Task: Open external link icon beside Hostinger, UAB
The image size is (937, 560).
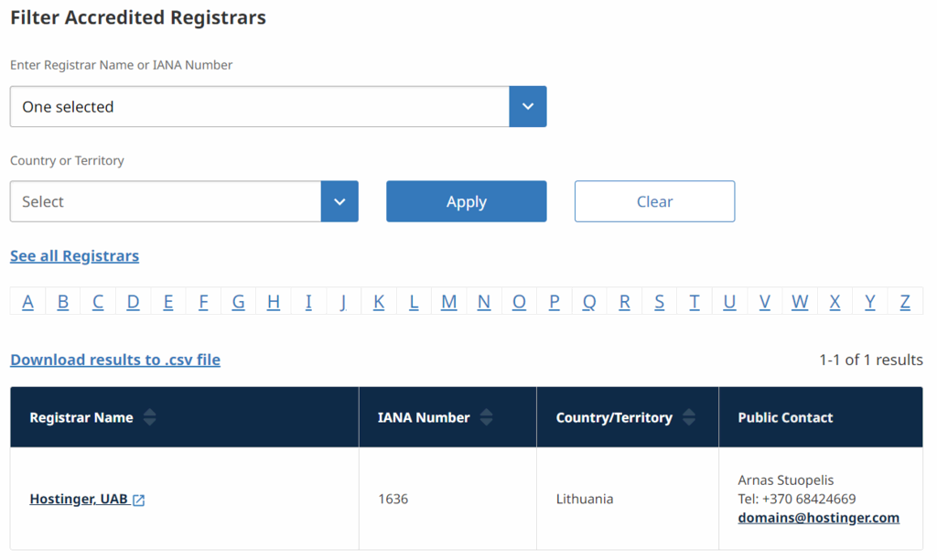Action: [x=139, y=501]
